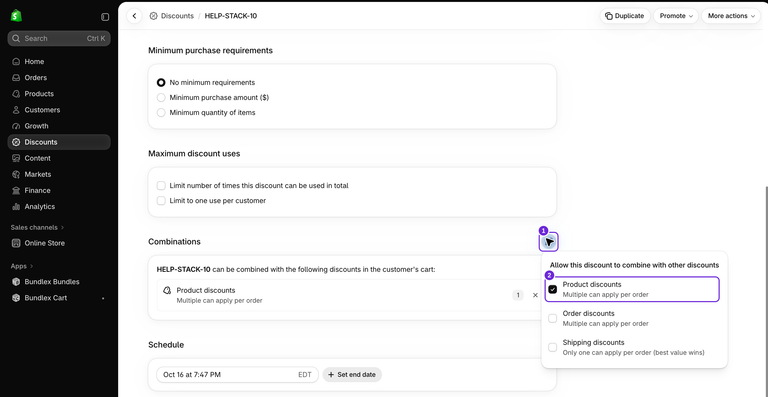768x397 pixels.
Task: Click the Duplicate button
Action: (625, 16)
